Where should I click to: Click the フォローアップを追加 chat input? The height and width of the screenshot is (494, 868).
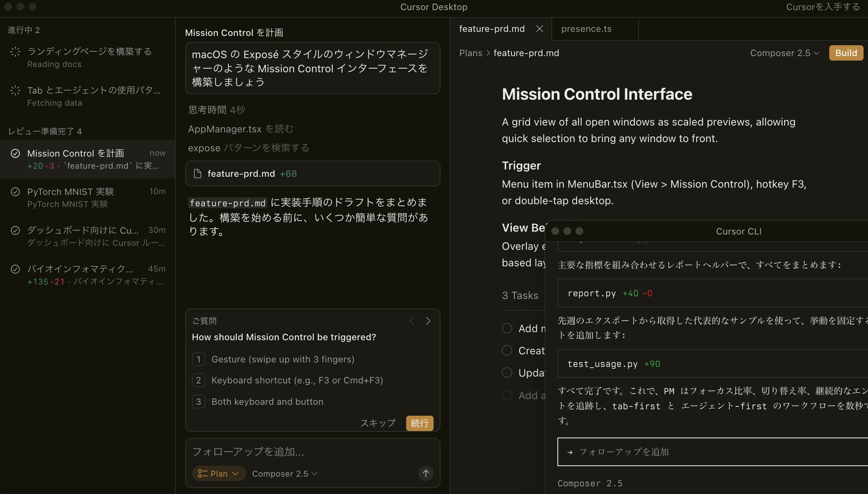click(312, 452)
